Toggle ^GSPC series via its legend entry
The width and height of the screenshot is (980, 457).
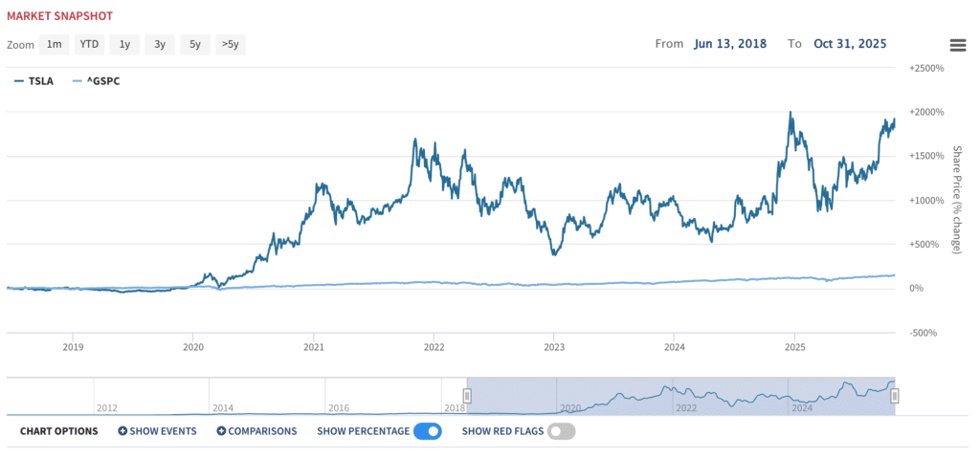(96, 81)
